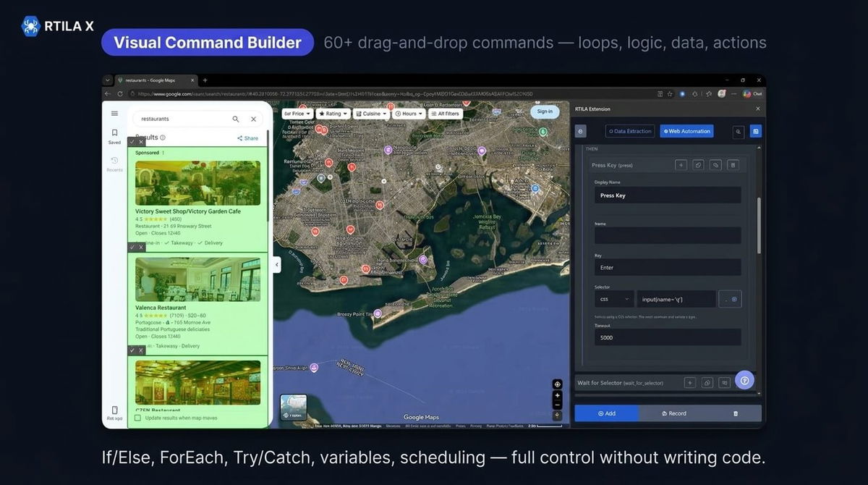Disable the Press Key command icon
This screenshot has height=485, width=868.
click(715, 165)
